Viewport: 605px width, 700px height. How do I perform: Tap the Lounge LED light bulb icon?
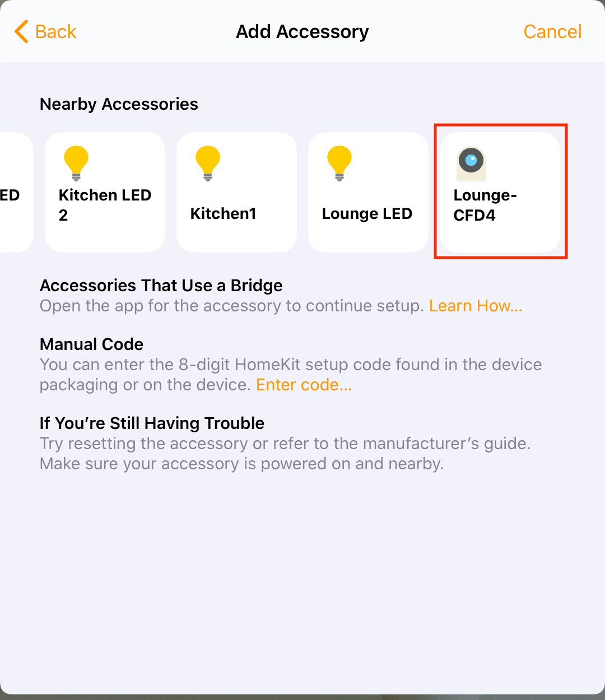[x=339, y=163]
